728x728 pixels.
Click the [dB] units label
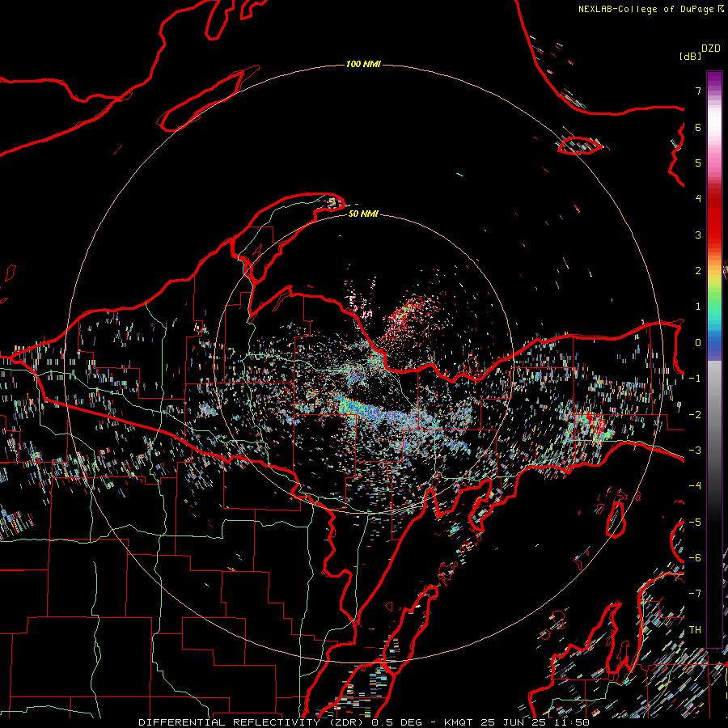(x=691, y=56)
